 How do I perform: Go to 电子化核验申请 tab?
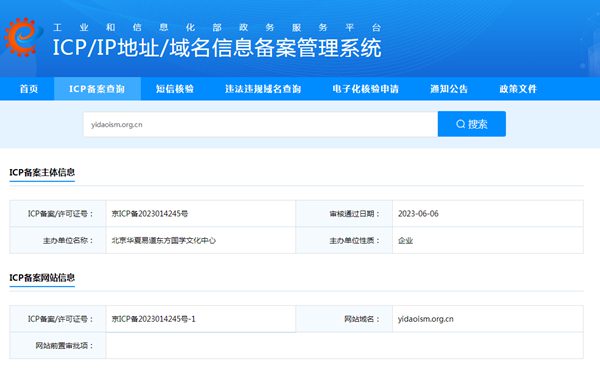click(x=365, y=89)
